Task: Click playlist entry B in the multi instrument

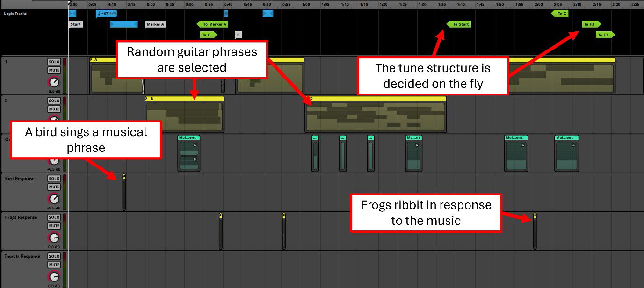Action: point(189,163)
